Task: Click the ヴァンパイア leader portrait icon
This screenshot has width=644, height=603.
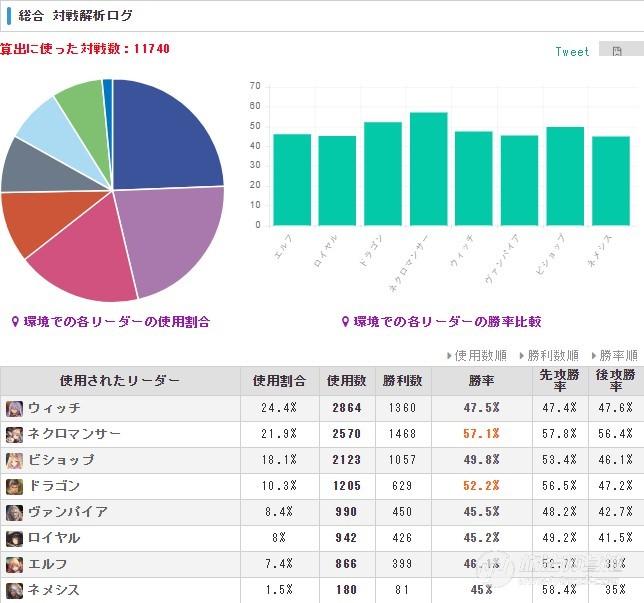Action: 14,513
